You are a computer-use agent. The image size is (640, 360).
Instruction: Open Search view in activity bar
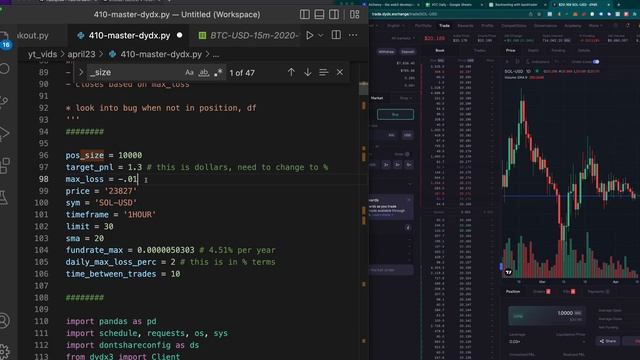[x=4, y=69]
